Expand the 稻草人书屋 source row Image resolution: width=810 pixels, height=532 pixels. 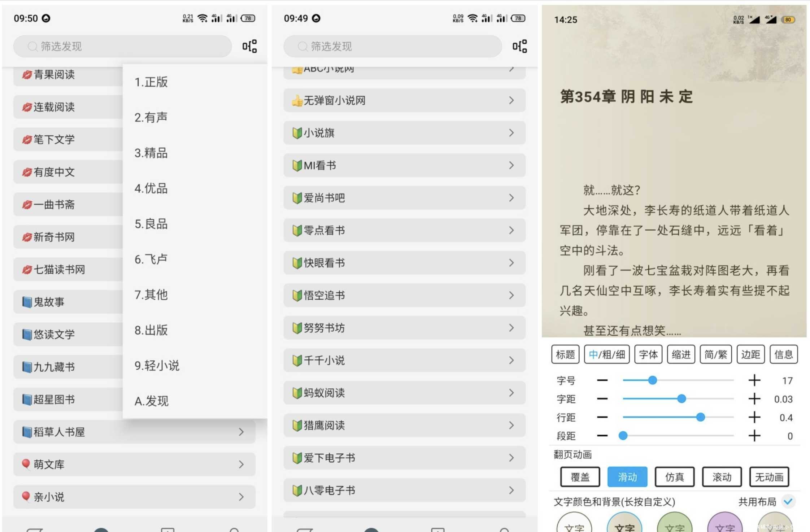[134, 432]
